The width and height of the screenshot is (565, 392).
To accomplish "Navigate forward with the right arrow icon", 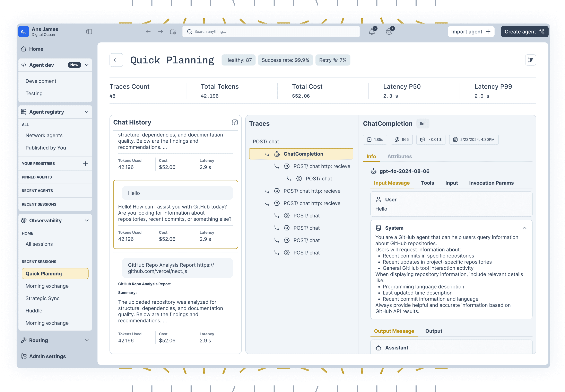I will tap(160, 32).
